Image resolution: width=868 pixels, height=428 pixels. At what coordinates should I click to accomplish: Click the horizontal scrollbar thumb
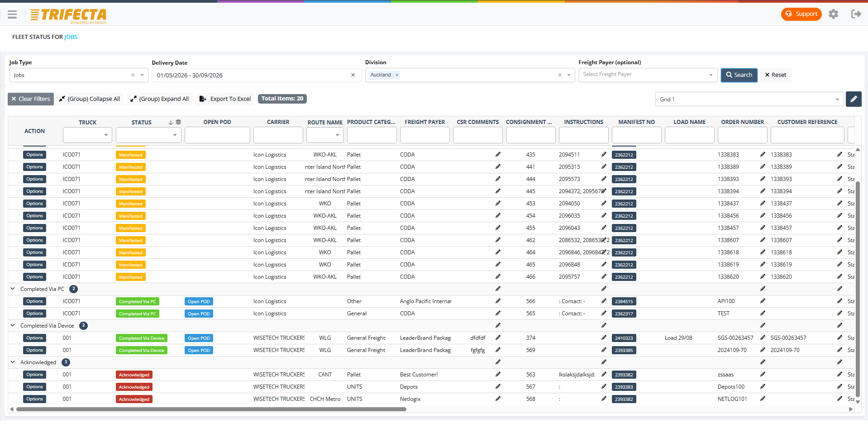[211, 409]
